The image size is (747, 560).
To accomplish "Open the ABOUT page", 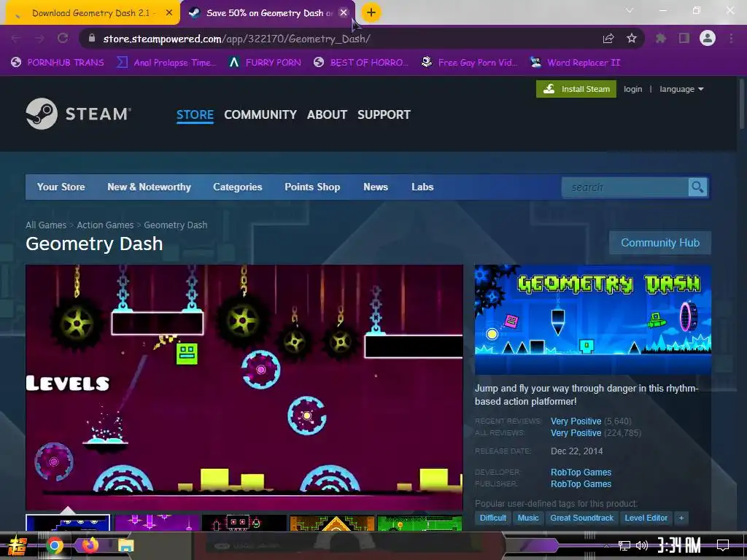I will coord(327,114).
